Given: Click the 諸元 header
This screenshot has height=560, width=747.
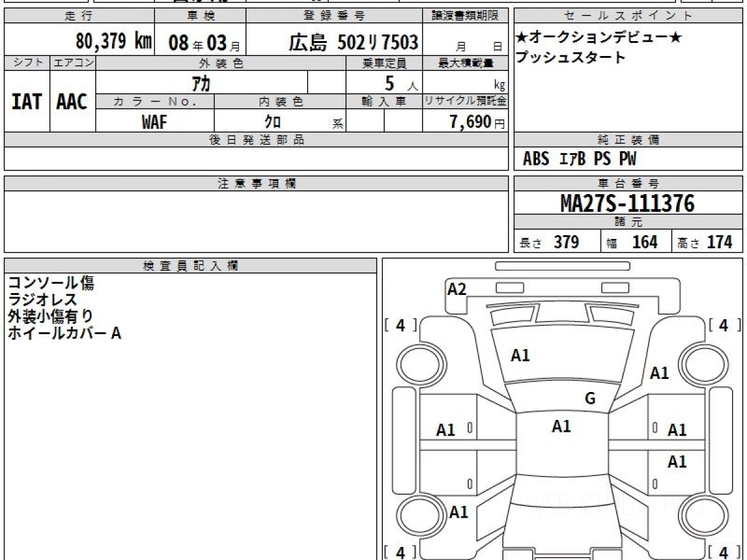Looking at the screenshot, I should tap(629, 222).
